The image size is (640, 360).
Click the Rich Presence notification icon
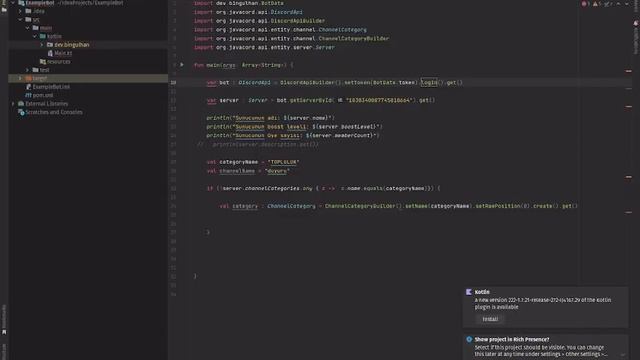469,339
